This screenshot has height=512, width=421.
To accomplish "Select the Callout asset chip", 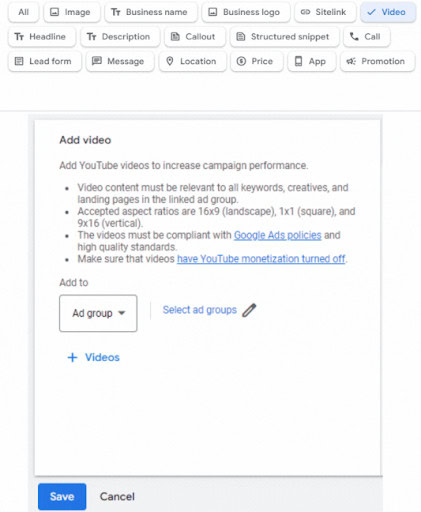I will point(195,37).
